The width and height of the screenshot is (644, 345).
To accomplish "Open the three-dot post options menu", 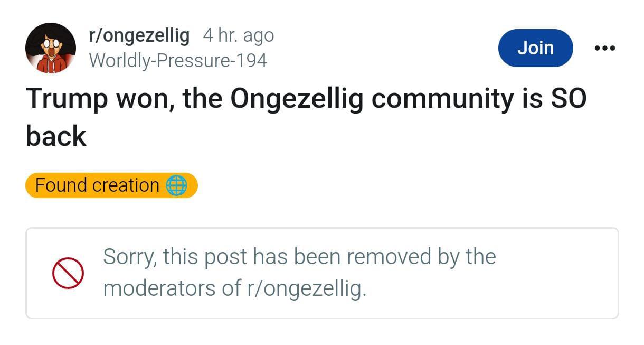I will point(604,48).
